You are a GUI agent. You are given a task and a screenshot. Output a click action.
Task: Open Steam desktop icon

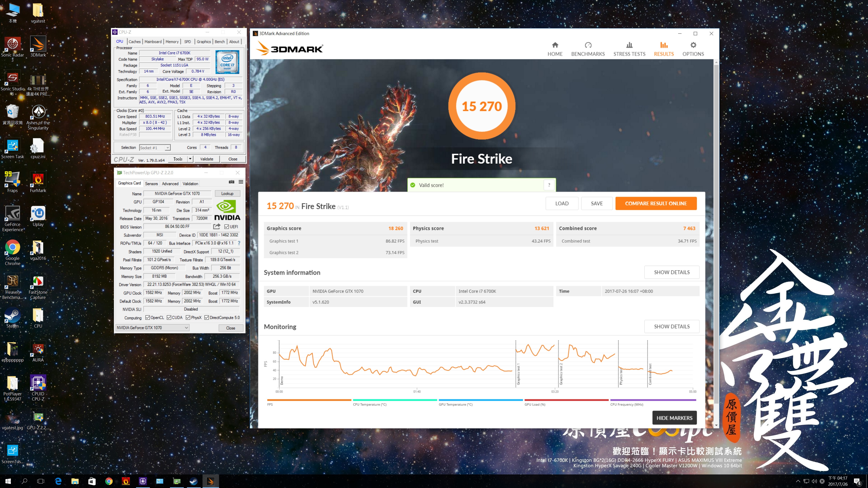(x=12, y=318)
